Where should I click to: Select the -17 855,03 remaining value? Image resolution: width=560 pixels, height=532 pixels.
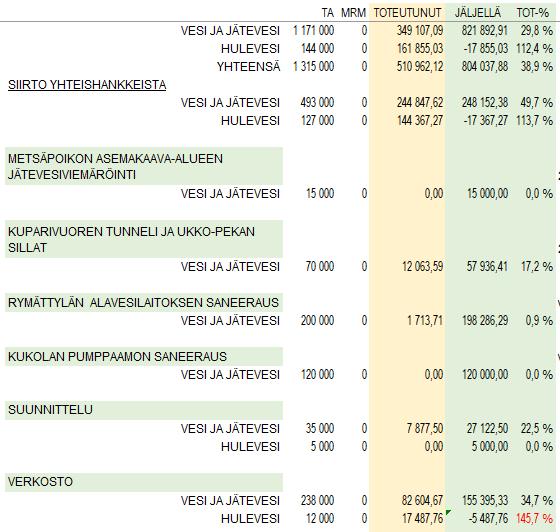[485, 48]
